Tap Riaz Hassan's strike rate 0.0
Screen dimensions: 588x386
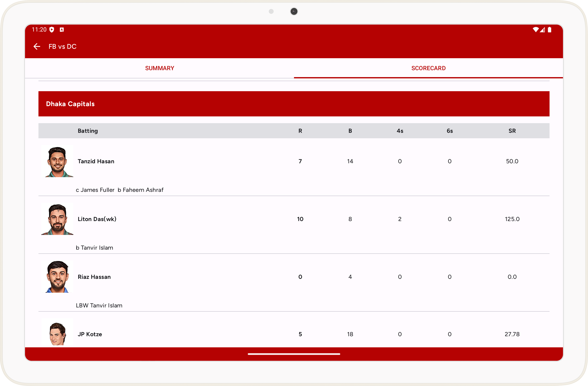(512, 277)
